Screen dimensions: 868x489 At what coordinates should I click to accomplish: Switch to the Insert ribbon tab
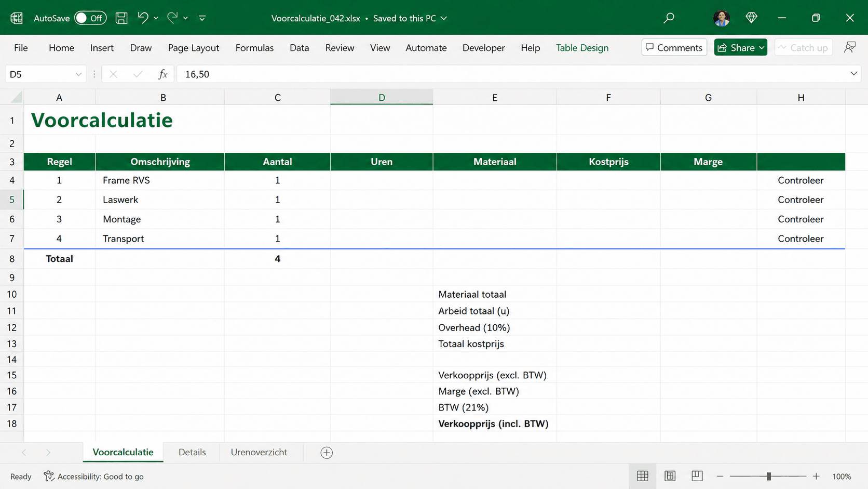(102, 48)
